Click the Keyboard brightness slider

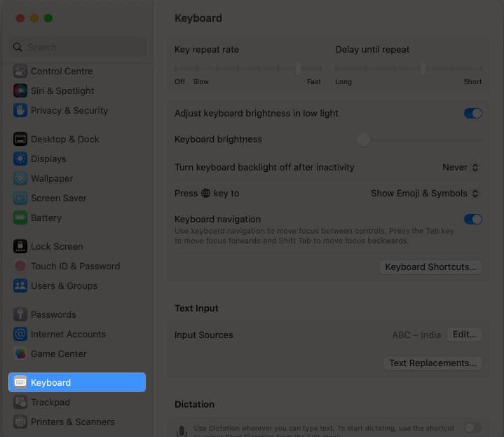(420, 140)
